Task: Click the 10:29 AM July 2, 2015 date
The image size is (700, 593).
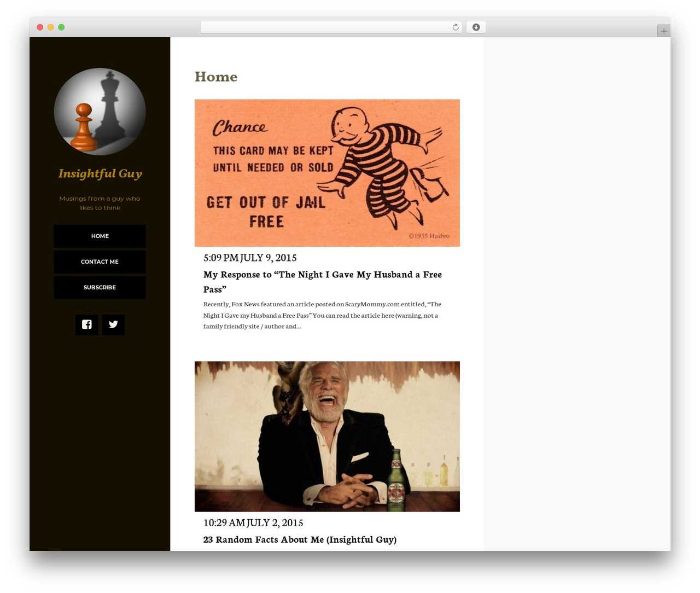Action: 253,522
